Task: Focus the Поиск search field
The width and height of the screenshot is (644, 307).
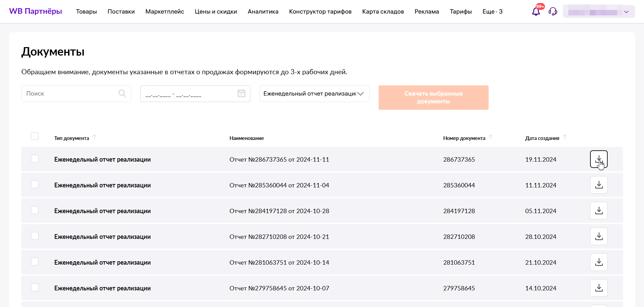Action: 76,94
